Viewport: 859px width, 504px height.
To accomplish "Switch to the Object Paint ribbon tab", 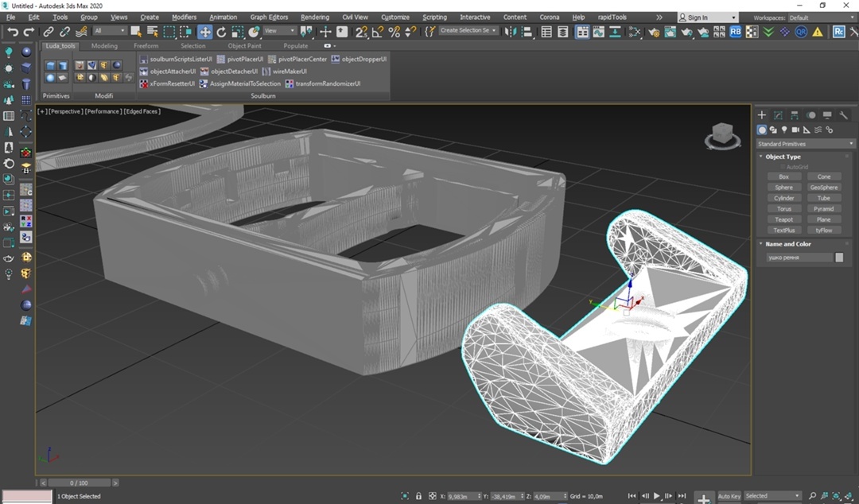I will click(x=244, y=46).
